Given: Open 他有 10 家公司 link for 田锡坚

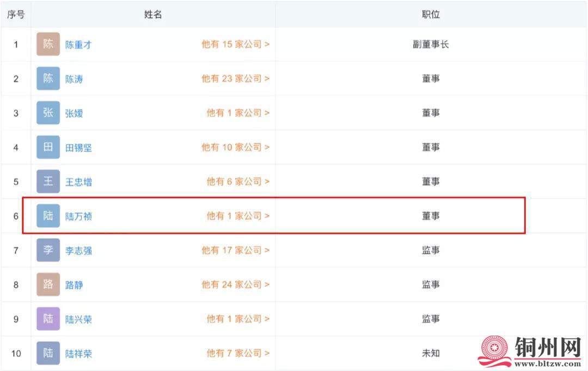Looking at the screenshot, I should coord(236,147).
